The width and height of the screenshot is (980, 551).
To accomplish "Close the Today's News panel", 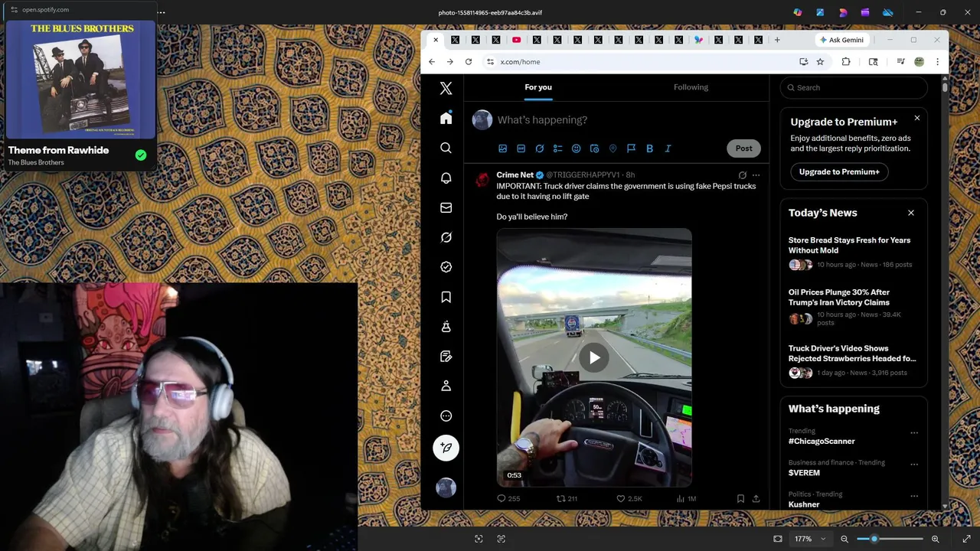I will [910, 213].
